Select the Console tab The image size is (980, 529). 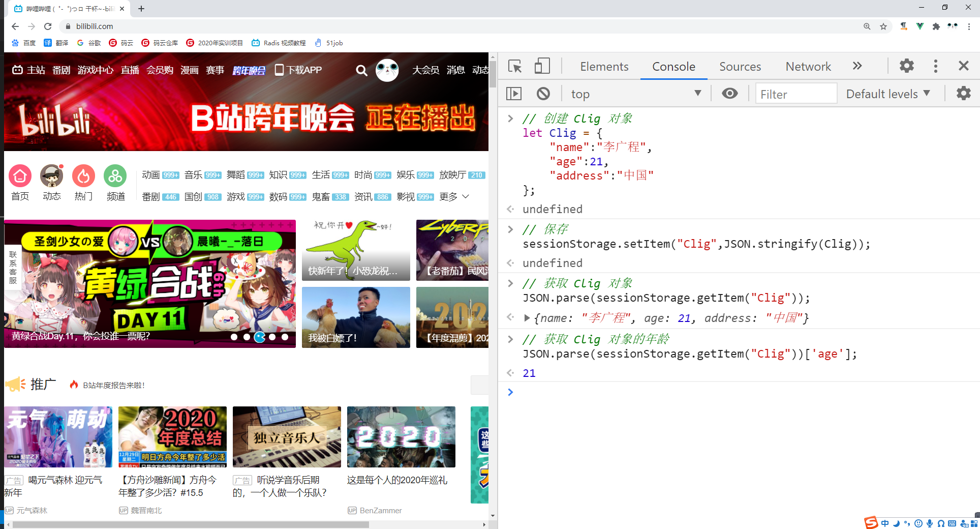673,67
